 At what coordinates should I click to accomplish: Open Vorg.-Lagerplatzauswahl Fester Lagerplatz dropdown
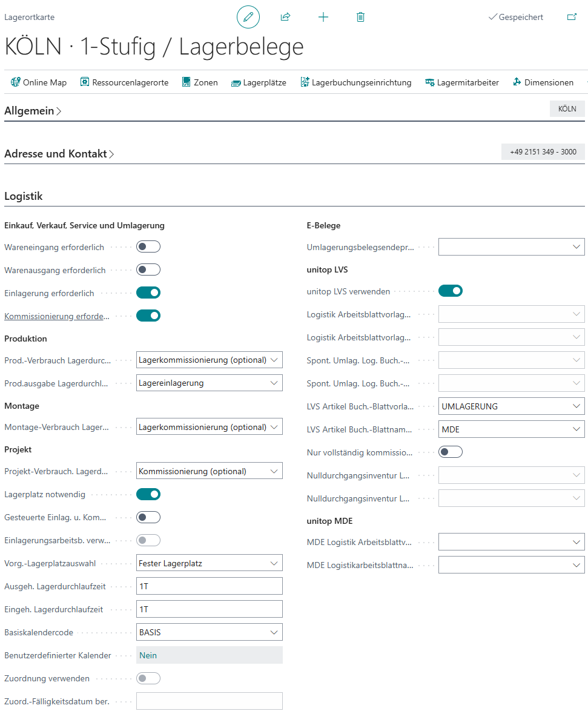(x=209, y=563)
